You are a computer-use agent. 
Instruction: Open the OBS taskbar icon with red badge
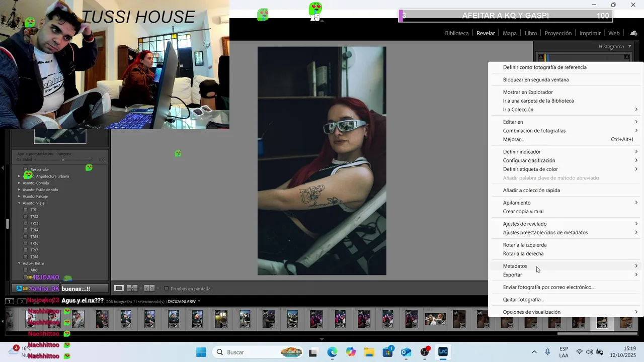pos(425,352)
